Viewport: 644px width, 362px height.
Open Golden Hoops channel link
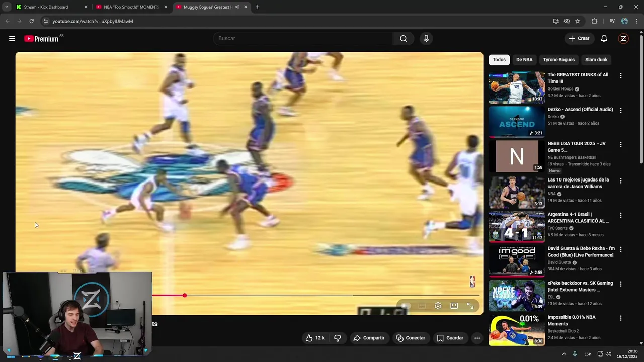coord(560,89)
